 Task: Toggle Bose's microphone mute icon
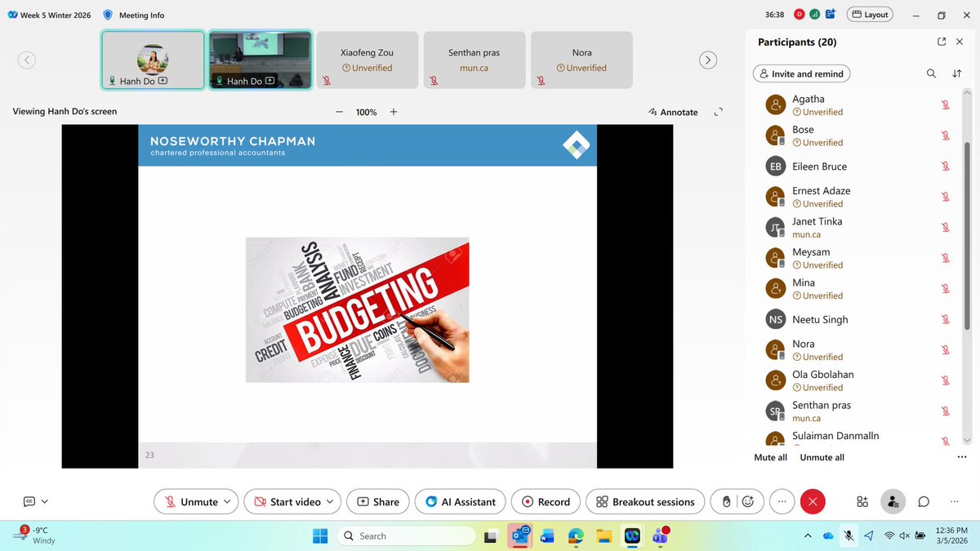(945, 136)
